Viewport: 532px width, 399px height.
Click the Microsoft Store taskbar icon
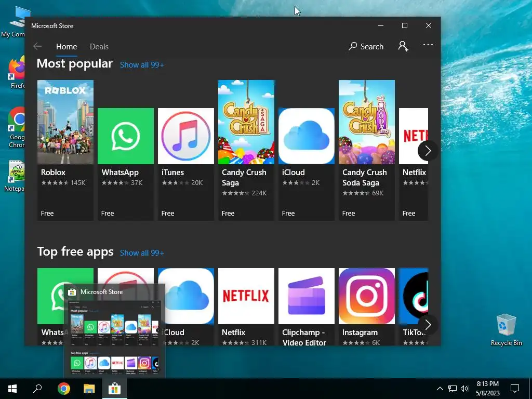(115, 389)
